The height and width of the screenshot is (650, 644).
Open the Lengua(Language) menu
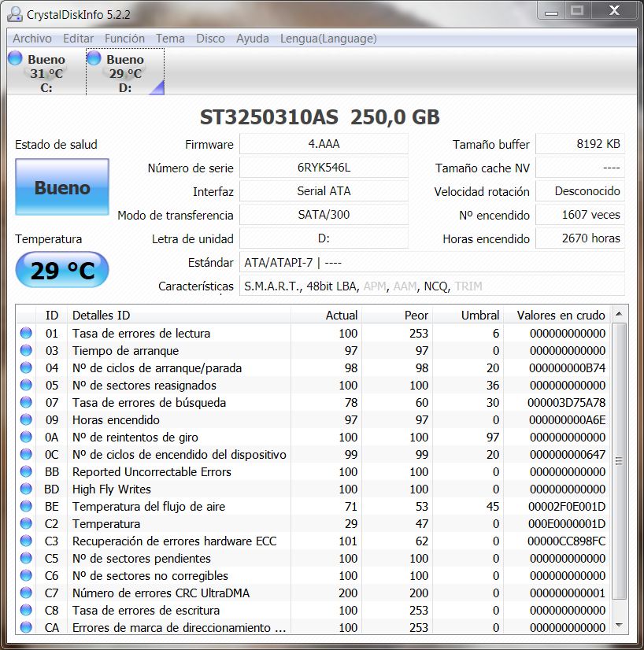tap(328, 39)
